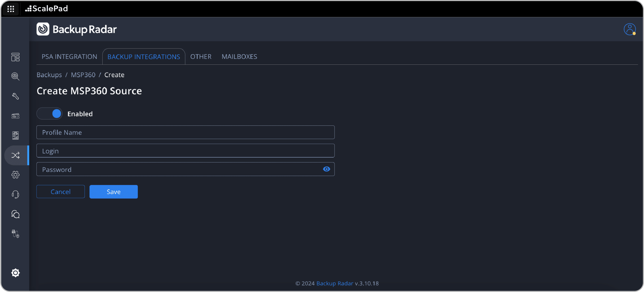
Task: Open the chat feedback sidebar icon
Action: 15,214
